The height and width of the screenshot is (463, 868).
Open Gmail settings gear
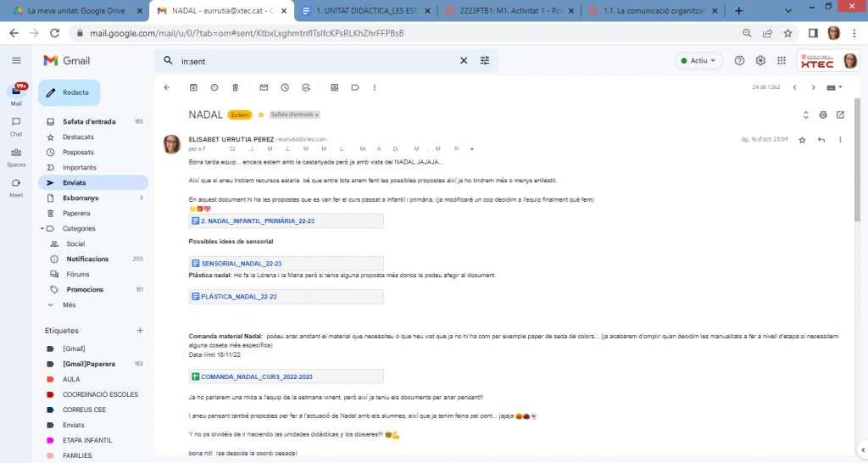coord(760,61)
